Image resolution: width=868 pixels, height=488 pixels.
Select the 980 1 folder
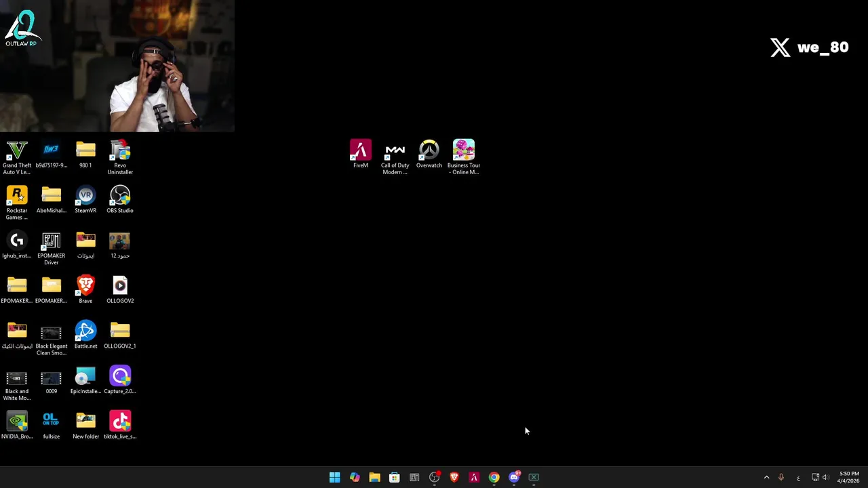(85, 154)
